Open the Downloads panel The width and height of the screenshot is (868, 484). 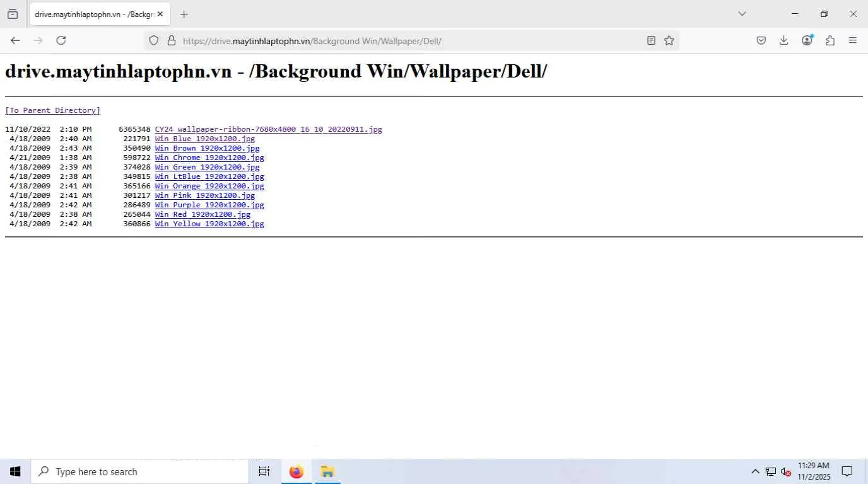pos(784,40)
